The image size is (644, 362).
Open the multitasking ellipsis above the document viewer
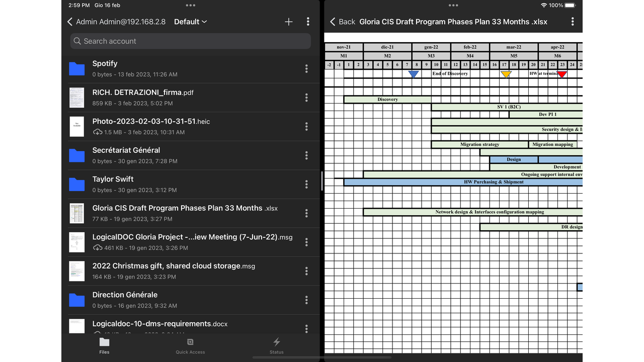pos(453,5)
